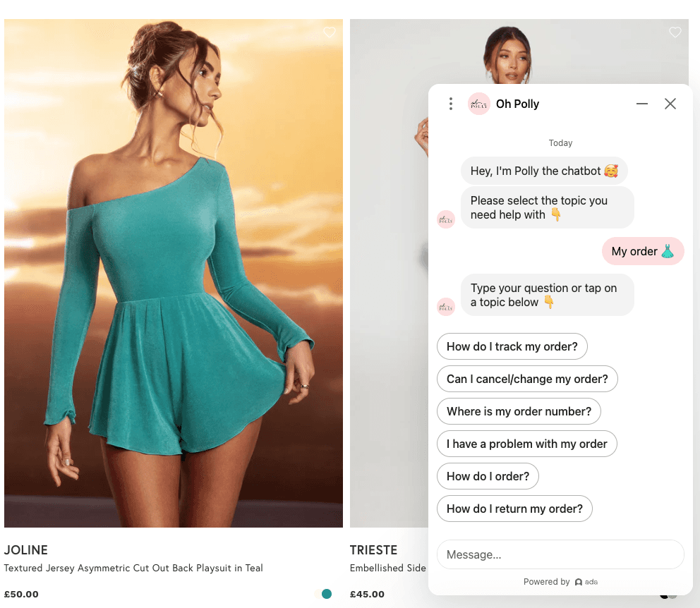The image size is (700, 608).
Task: Toggle the wishlist heart on the Trieste product
Action: [675, 32]
